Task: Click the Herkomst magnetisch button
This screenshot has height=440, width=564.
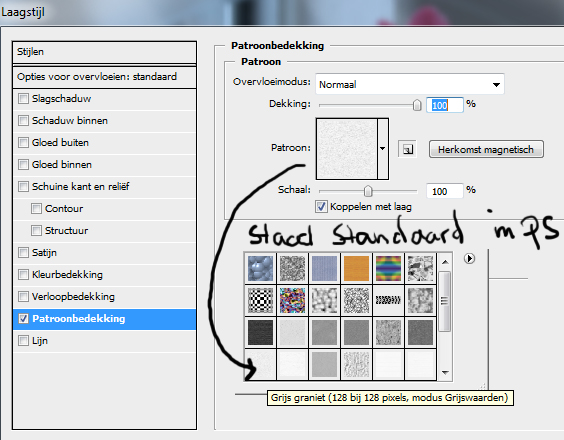Action: click(x=486, y=149)
